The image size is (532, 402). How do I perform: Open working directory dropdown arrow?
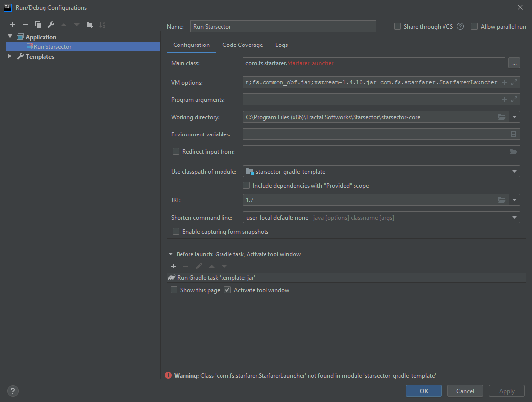514,117
